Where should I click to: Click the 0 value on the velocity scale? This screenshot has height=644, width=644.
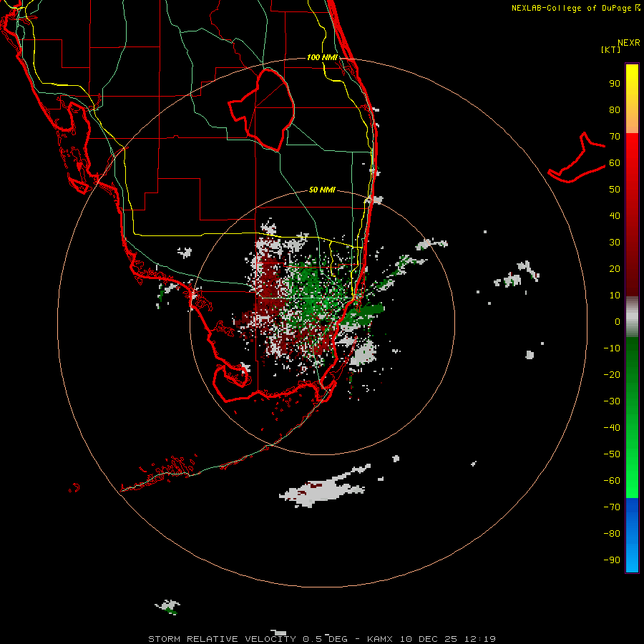618,322
